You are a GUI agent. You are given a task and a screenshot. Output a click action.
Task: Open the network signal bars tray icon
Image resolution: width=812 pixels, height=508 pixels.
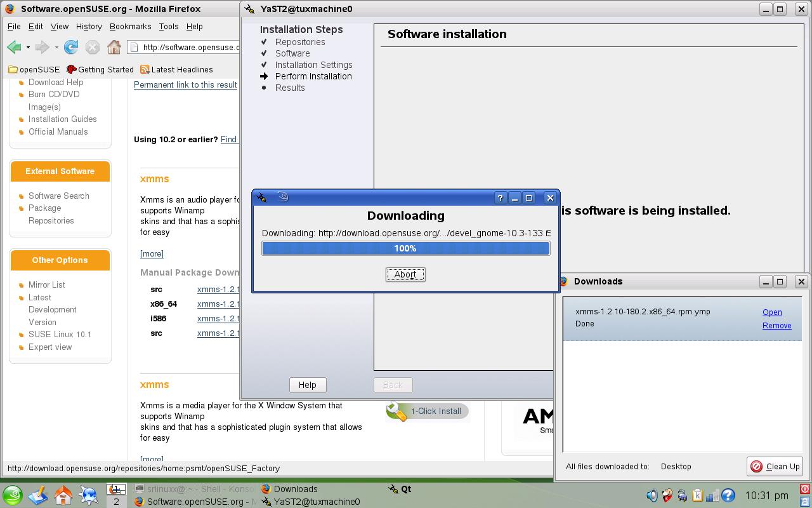(x=712, y=495)
